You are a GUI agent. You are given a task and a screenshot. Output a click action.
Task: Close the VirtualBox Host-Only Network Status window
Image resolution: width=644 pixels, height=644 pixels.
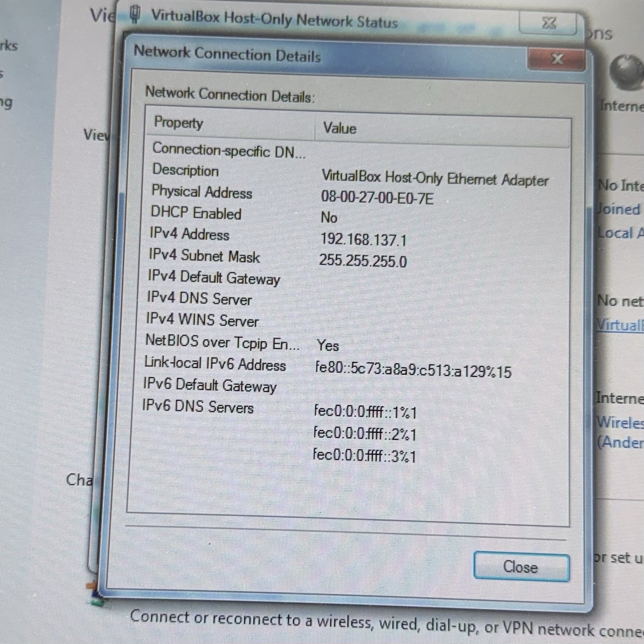548,23
